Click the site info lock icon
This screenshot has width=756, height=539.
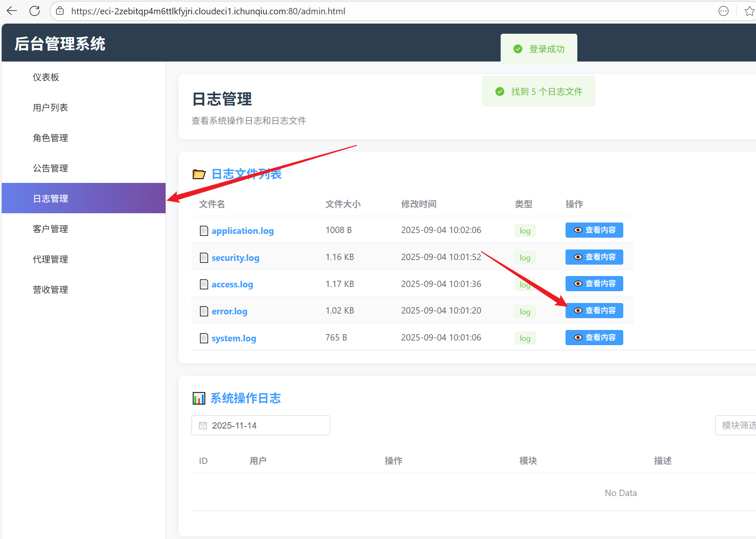60,11
